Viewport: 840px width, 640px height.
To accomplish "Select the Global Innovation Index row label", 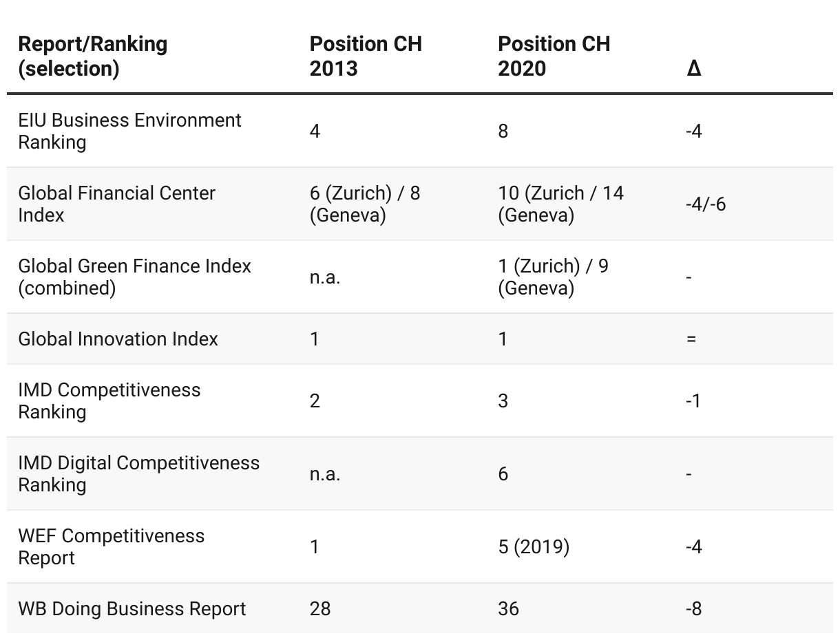I will 118,339.
